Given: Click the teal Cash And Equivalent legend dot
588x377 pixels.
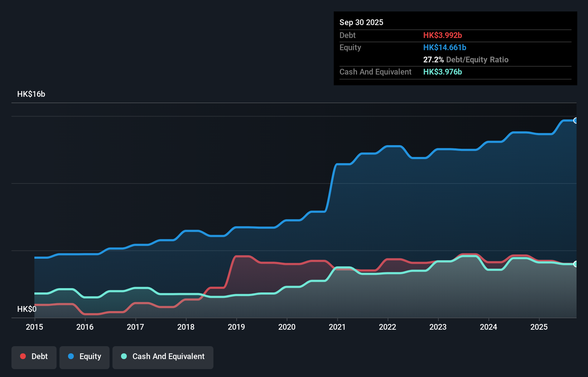Looking at the screenshot, I should 124,356.
